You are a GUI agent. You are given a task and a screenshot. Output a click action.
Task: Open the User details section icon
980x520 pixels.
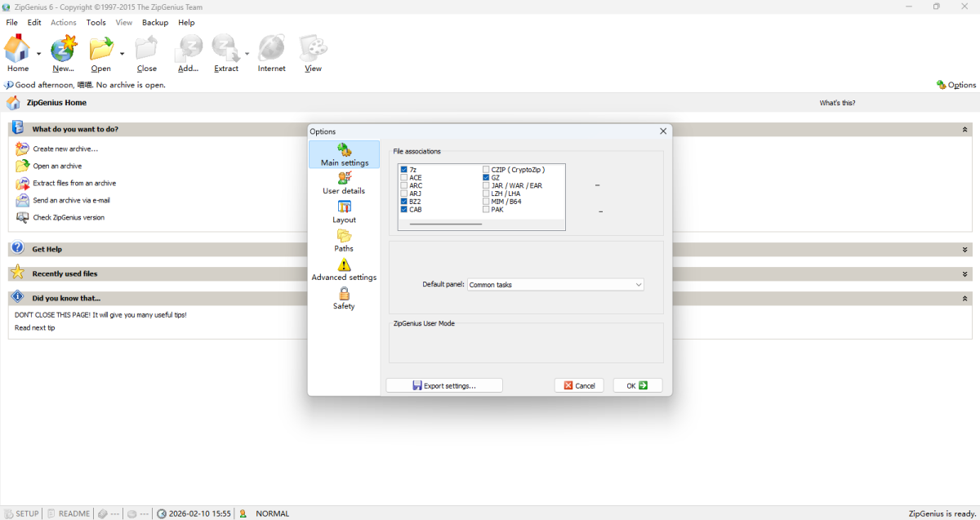tap(344, 178)
